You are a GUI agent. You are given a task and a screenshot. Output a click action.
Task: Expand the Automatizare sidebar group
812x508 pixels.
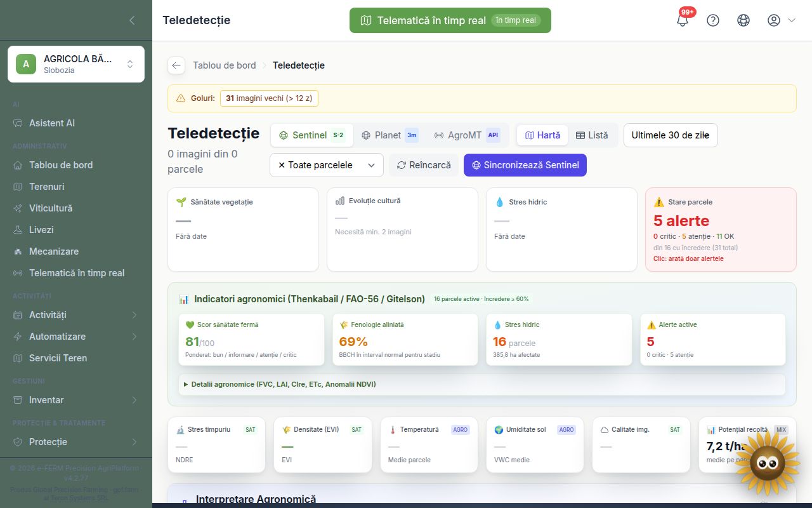pyautogui.click(x=76, y=337)
